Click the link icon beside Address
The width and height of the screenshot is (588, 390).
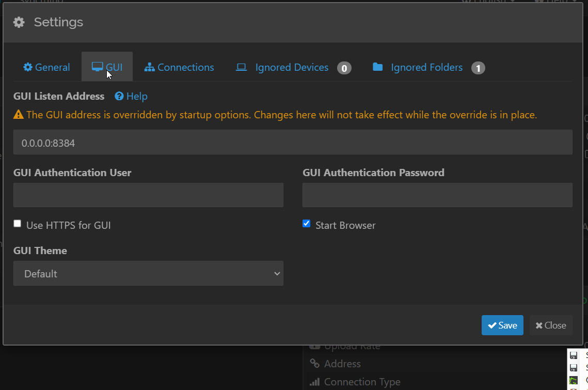[314, 364]
